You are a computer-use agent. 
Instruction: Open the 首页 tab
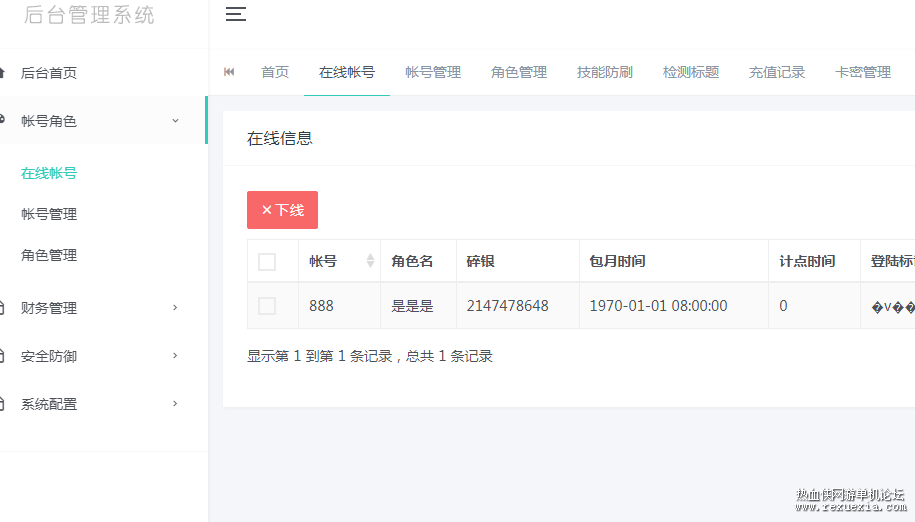point(275,72)
